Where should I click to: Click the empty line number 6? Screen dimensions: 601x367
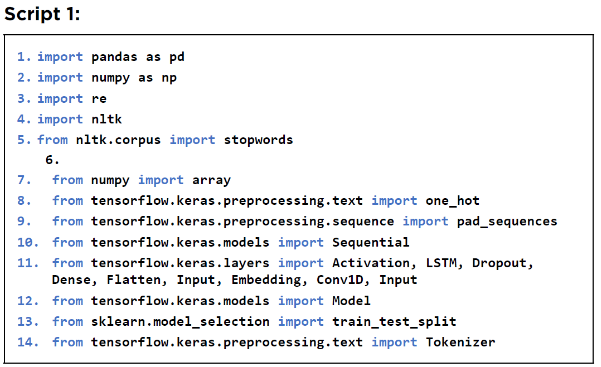point(52,160)
